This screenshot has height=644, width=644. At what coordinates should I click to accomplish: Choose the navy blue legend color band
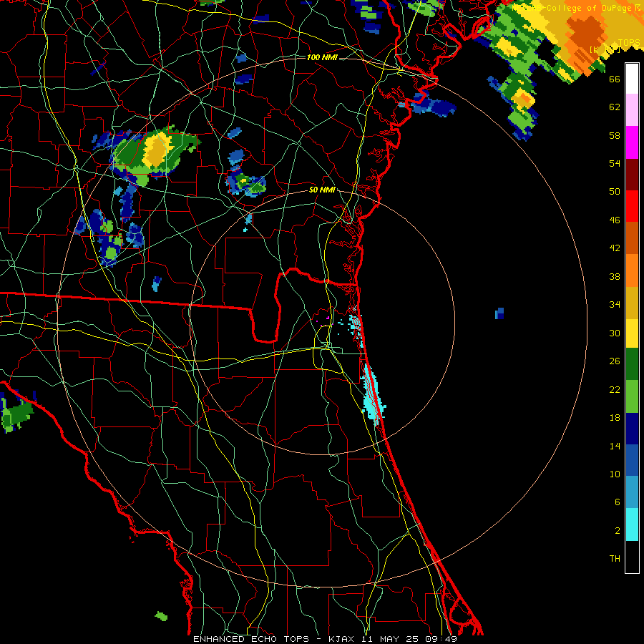pyautogui.click(x=632, y=429)
